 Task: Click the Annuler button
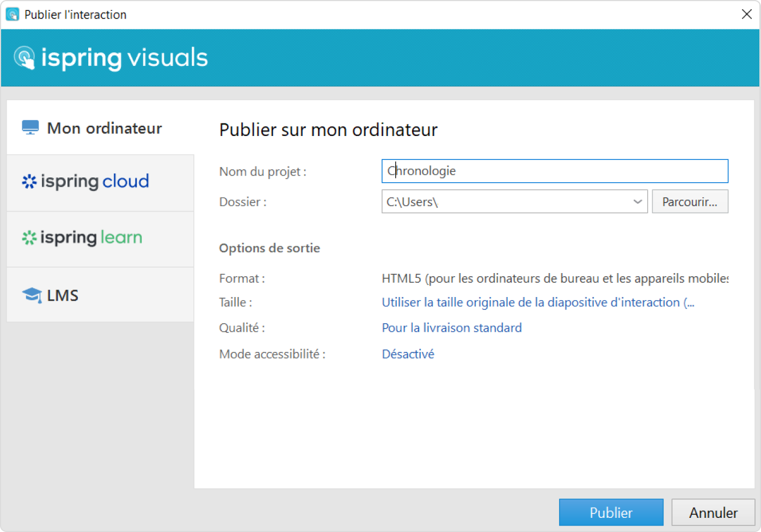[x=713, y=512]
